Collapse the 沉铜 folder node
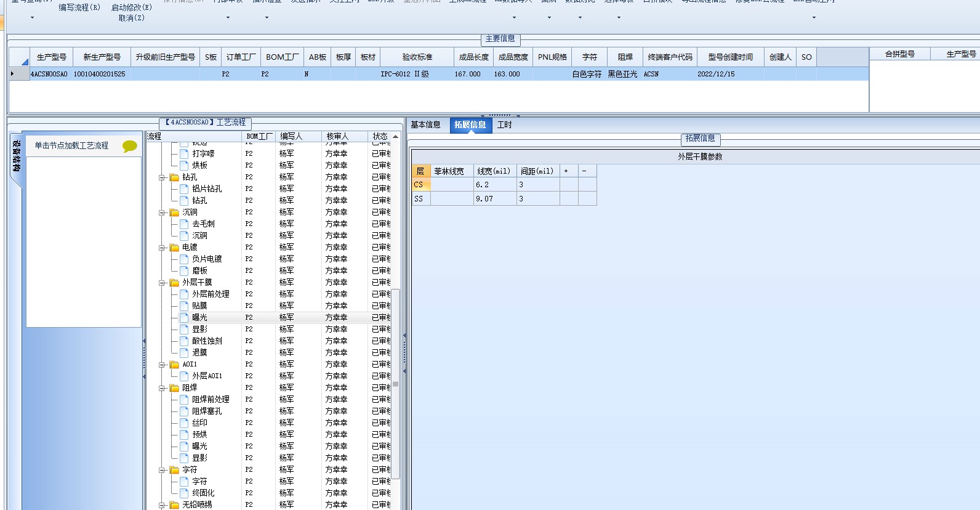980x510 pixels. pos(162,212)
